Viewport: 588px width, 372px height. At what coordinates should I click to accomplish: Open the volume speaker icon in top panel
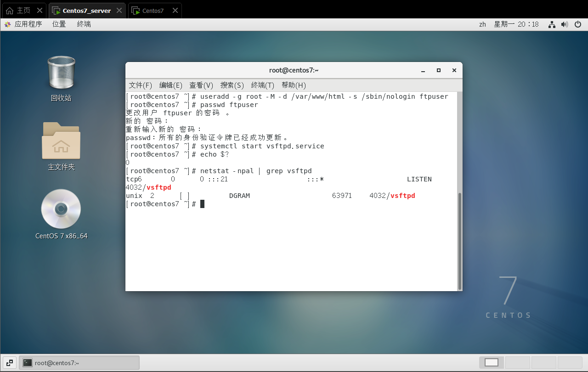[x=565, y=24]
